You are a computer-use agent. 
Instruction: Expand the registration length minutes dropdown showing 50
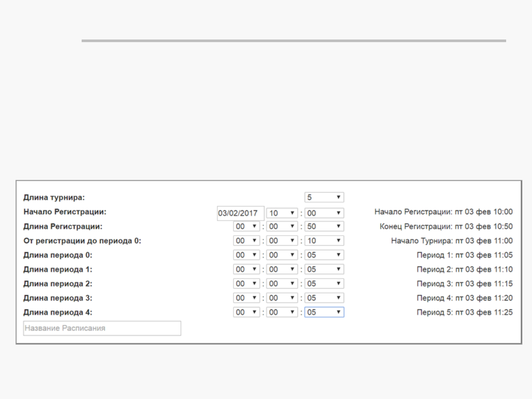tap(324, 226)
